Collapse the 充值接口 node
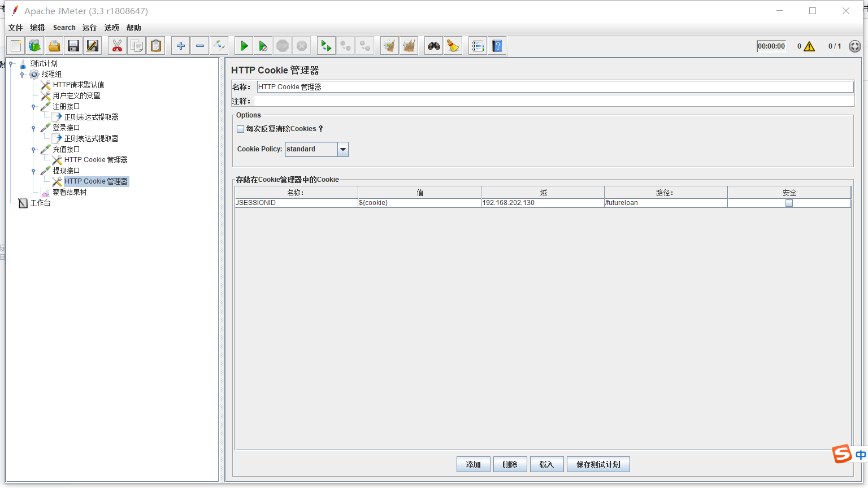This screenshot has height=488, width=868. coord(33,150)
